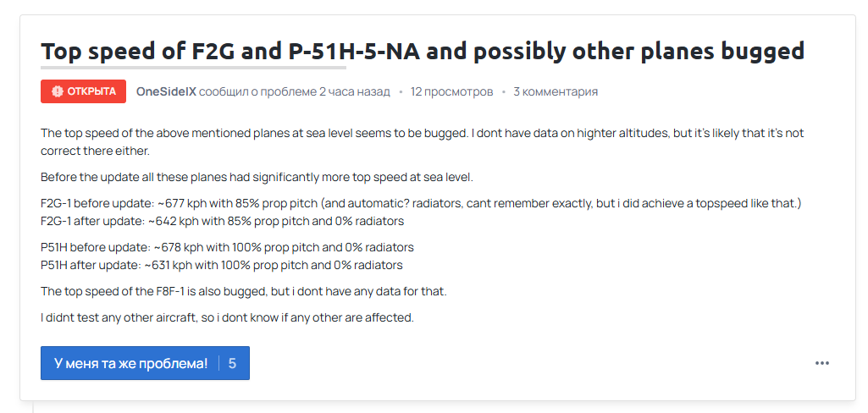The height and width of the screenshot is (413, 868).
Task: Click the line "Before the update all these planes"
Action: coord(257,177)
